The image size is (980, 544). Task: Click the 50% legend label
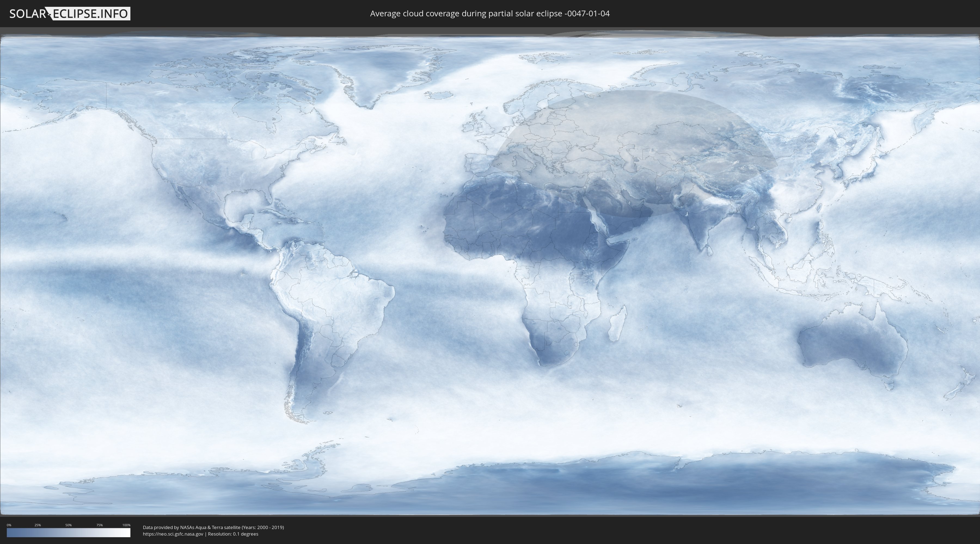69,525
